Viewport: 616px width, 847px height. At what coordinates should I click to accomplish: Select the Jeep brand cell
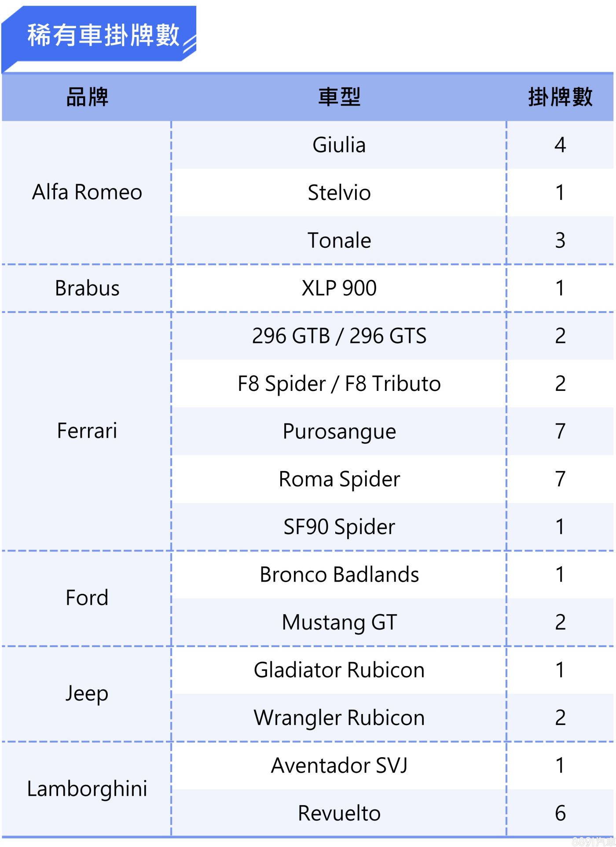pos(87,694)
